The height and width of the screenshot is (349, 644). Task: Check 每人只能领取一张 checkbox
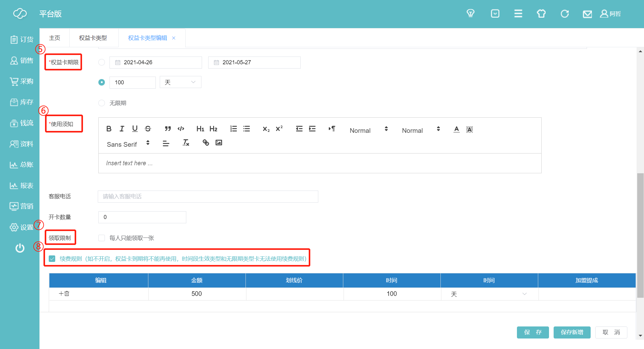point(101,238)
